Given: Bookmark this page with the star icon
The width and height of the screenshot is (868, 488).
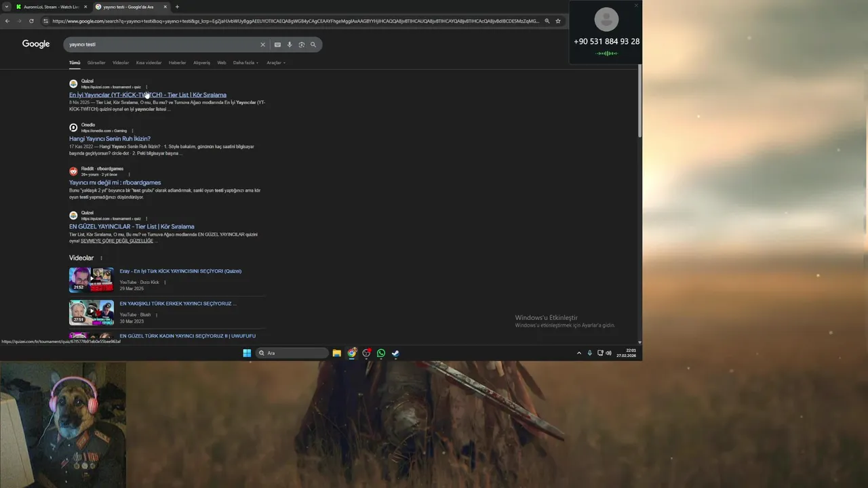Looking at the screenshot, I should (x=558, y=21).
